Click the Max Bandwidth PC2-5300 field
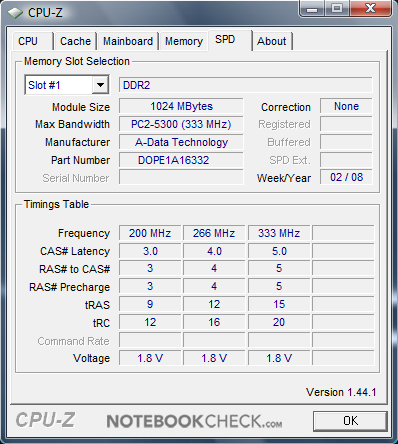Image resolution: width=398 pixels, height=444 pixels. 181,124
